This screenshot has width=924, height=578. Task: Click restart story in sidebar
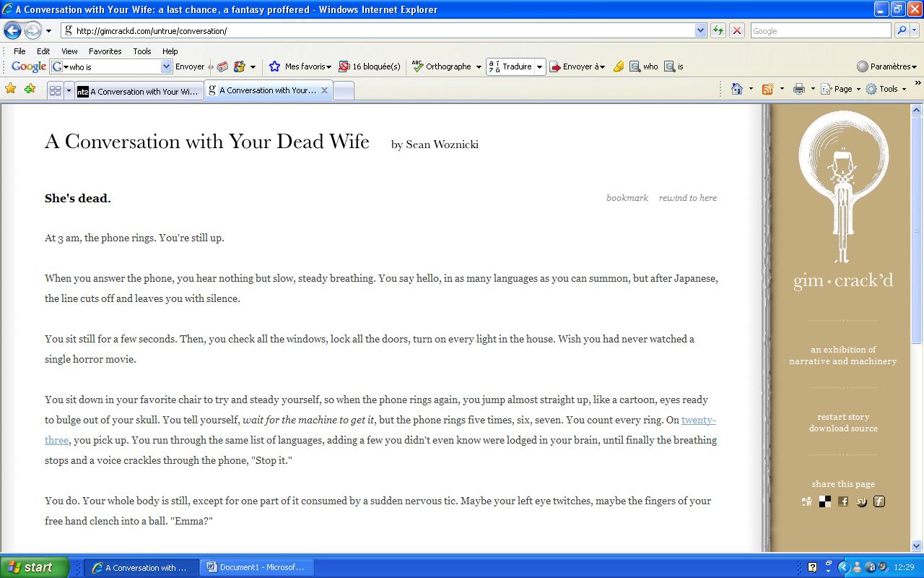[843, 417]
